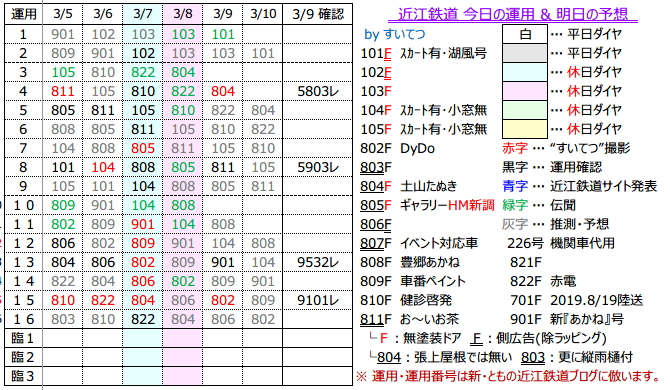Click legend entry 804F 土山たぬき

point(409,186)
